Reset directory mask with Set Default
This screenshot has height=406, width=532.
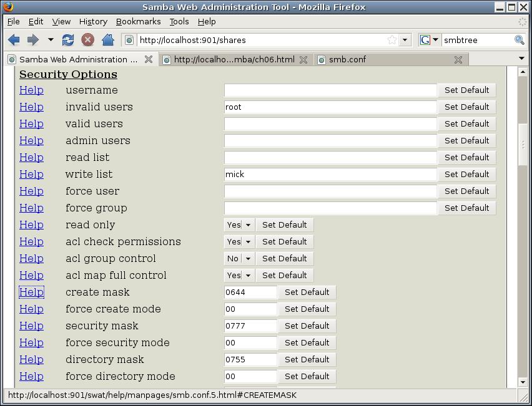tap(307, 360)
